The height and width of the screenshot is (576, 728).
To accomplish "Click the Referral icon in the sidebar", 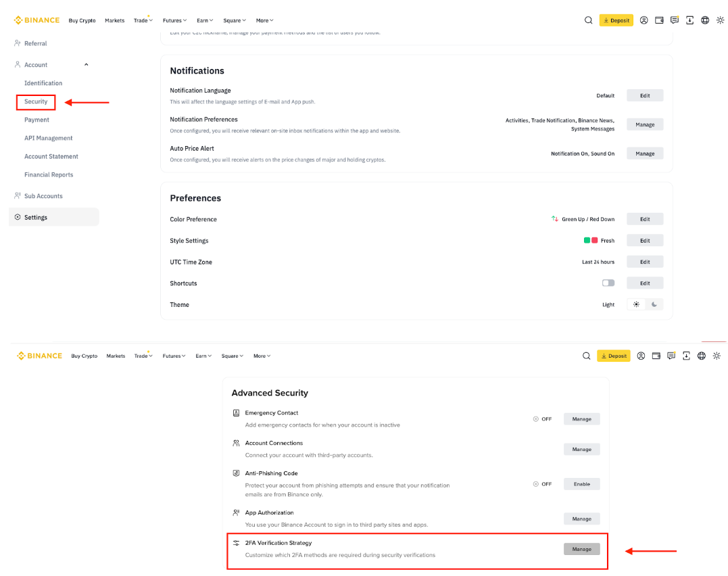I will (18, 43).
